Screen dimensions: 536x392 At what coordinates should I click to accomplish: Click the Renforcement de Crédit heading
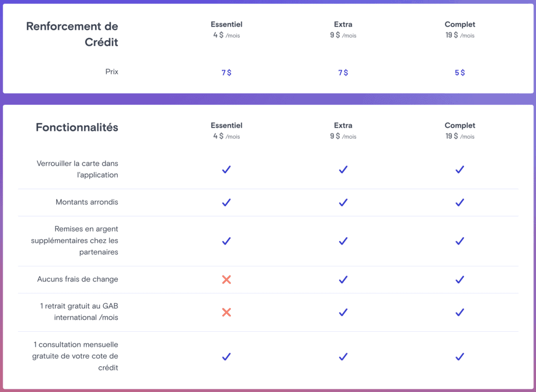coord(72,34)
